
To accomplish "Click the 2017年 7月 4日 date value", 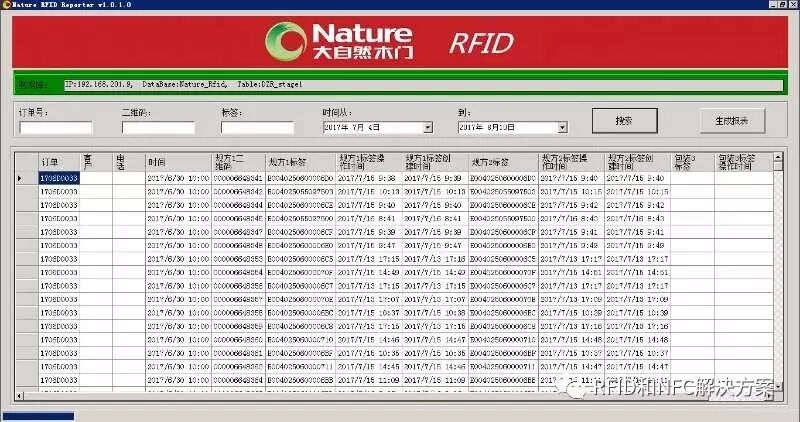I will click(353, 128).
